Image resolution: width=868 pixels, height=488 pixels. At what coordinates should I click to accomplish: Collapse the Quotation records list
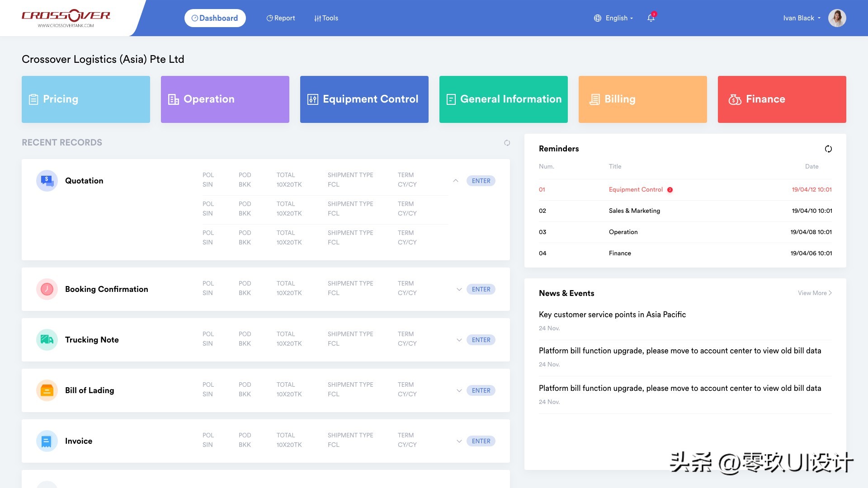click(455, 181)
